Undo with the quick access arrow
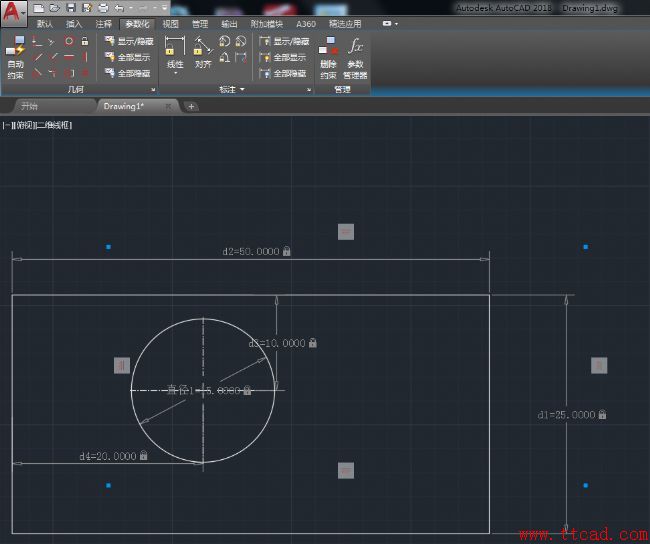650x544 pixels. pos(119,7)
